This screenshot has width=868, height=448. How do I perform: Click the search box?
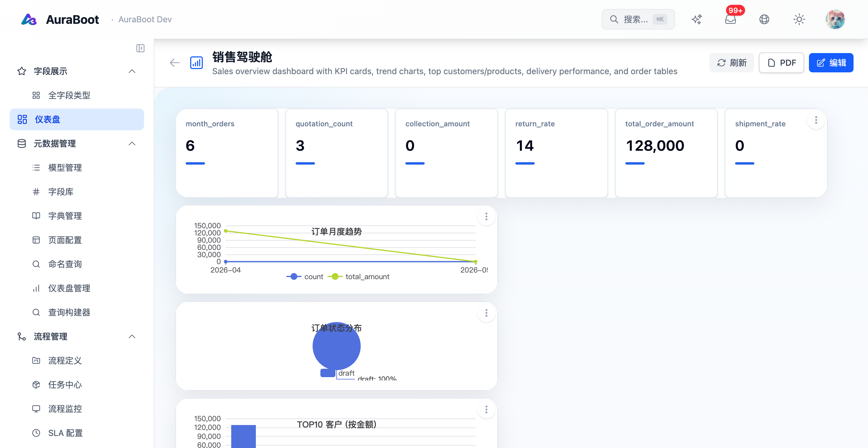tap(638, 19)
